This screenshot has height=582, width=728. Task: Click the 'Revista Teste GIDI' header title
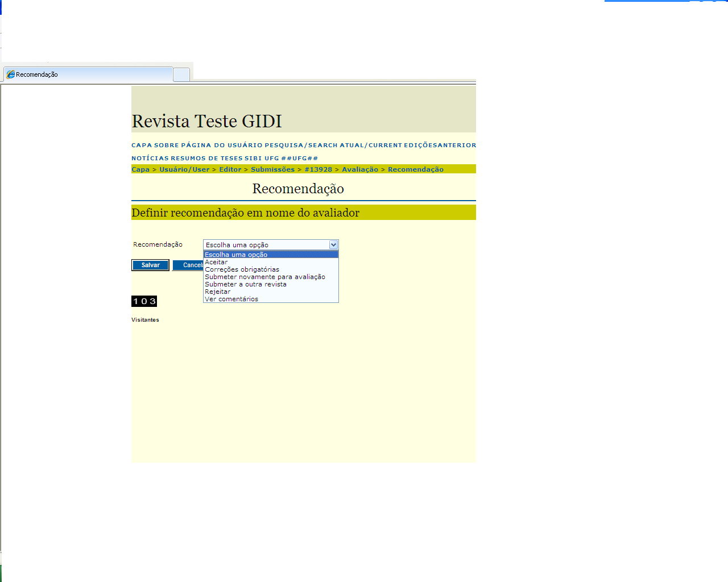(207, 121)
